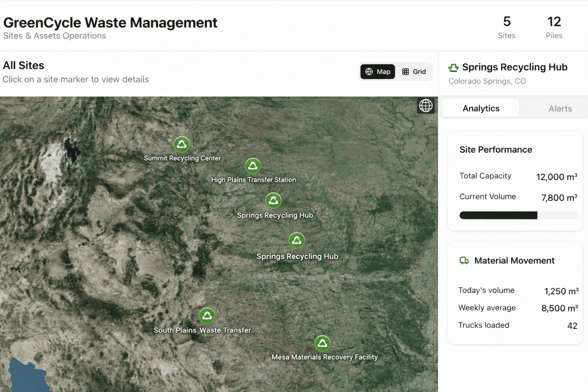
Task: Open the South Plains Waste Transfer marker
Action: click(207, 315)
